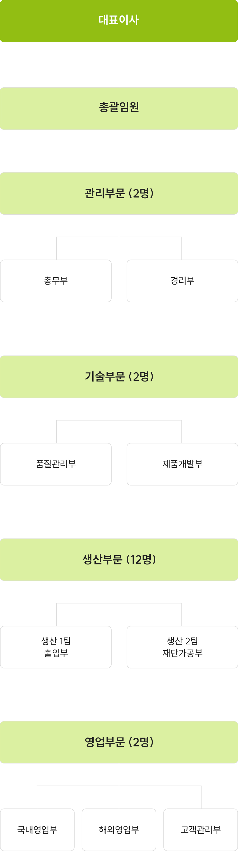Click the 재단가공부 text line
The width and height of the screenshot is (238, 868).
coord(182,653)
